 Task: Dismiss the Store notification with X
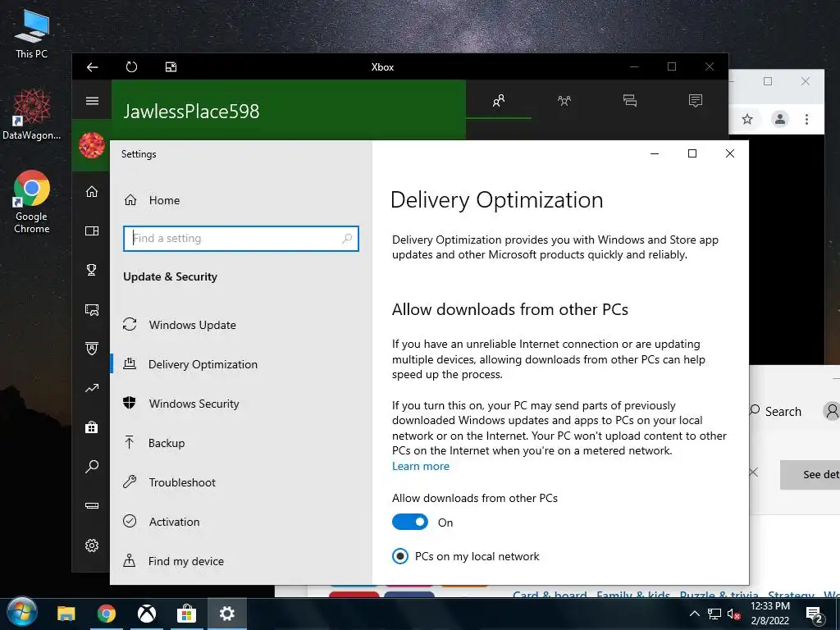coord(754,472)
